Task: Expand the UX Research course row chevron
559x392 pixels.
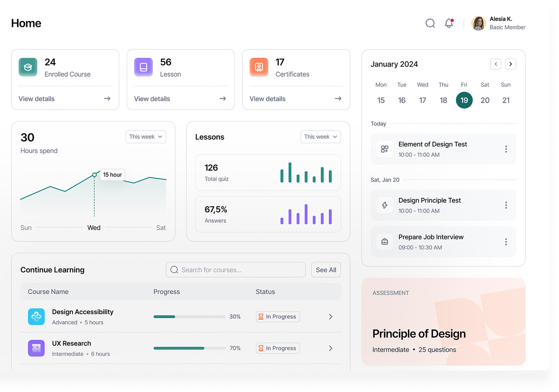Action: click(x=331, y=348)
